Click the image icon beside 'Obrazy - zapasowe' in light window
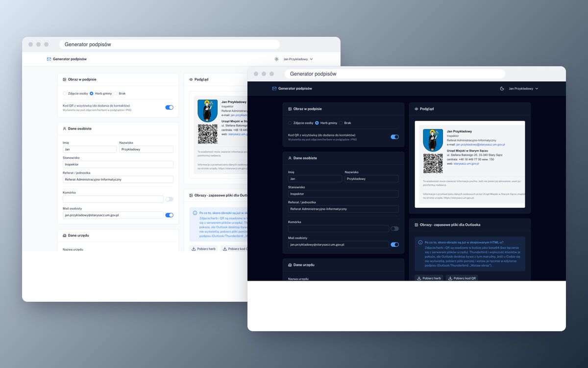 pyautogui.click(x=191, y=195)
